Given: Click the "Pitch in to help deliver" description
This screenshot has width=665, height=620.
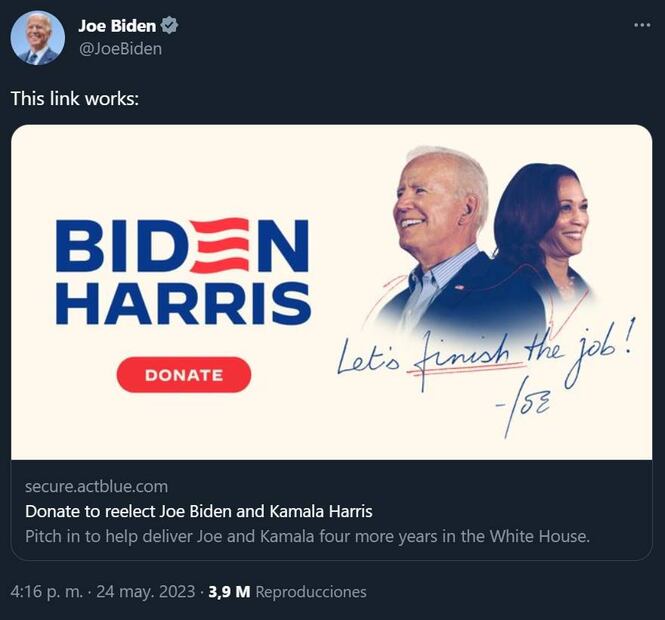Looking at the screenshot, I should 307,536.
